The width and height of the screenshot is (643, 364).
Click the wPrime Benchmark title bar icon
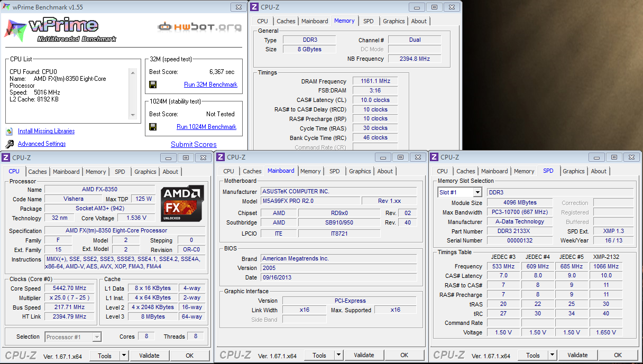tap(6, 7)
